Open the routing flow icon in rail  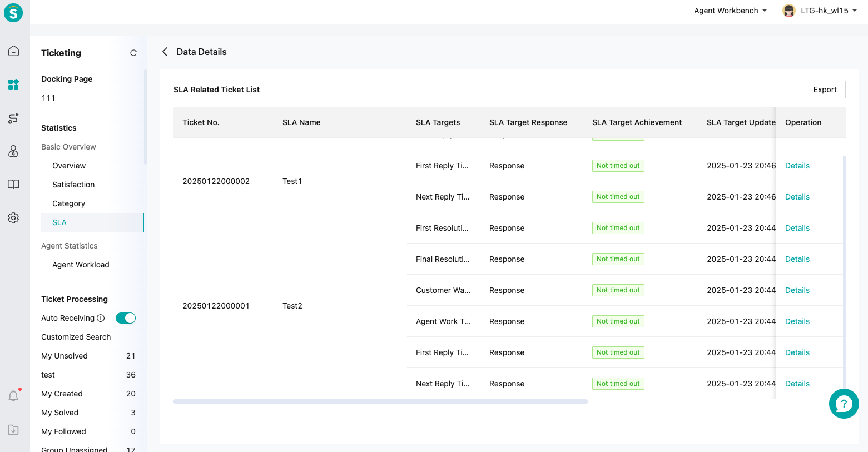pyautogui.click(x=14, y=118)
